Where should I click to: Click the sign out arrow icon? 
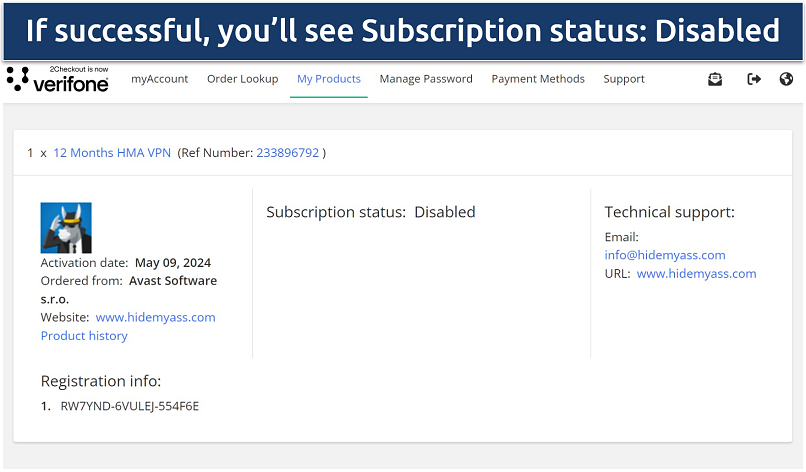(754, 79)
